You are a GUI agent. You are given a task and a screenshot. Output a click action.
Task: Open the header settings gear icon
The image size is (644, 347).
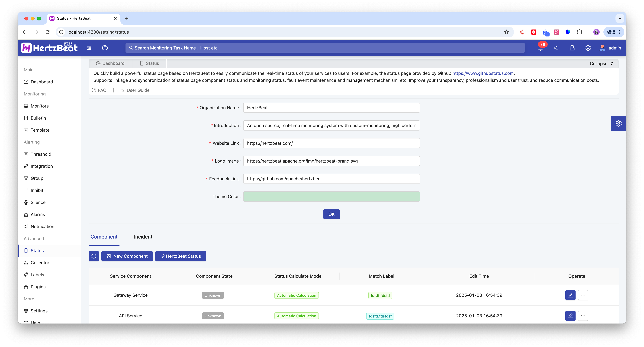(x=588, y=48)
